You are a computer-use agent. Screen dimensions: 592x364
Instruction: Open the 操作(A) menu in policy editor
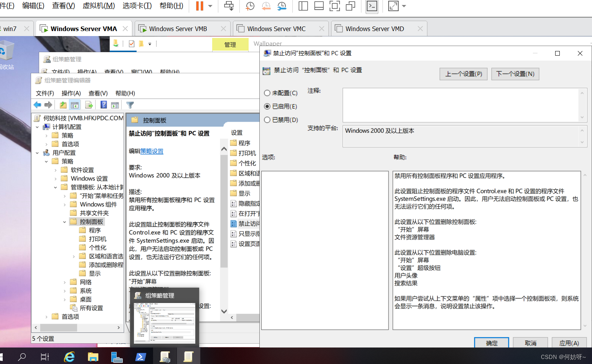tap(71, 93)
